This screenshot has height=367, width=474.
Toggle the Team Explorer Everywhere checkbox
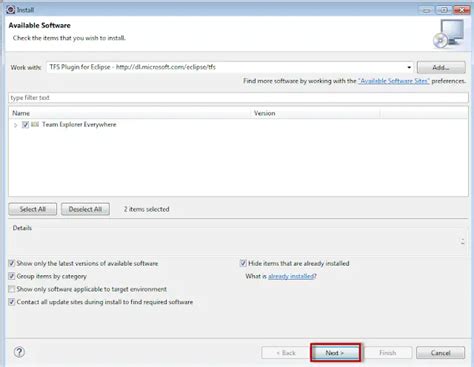tap(25, 125)
